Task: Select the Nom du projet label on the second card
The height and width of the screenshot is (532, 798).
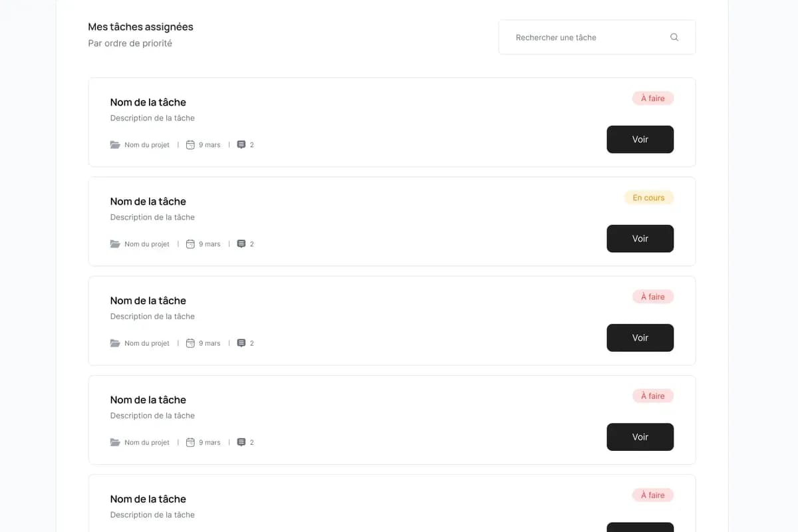Action: [x=146, y=243]
